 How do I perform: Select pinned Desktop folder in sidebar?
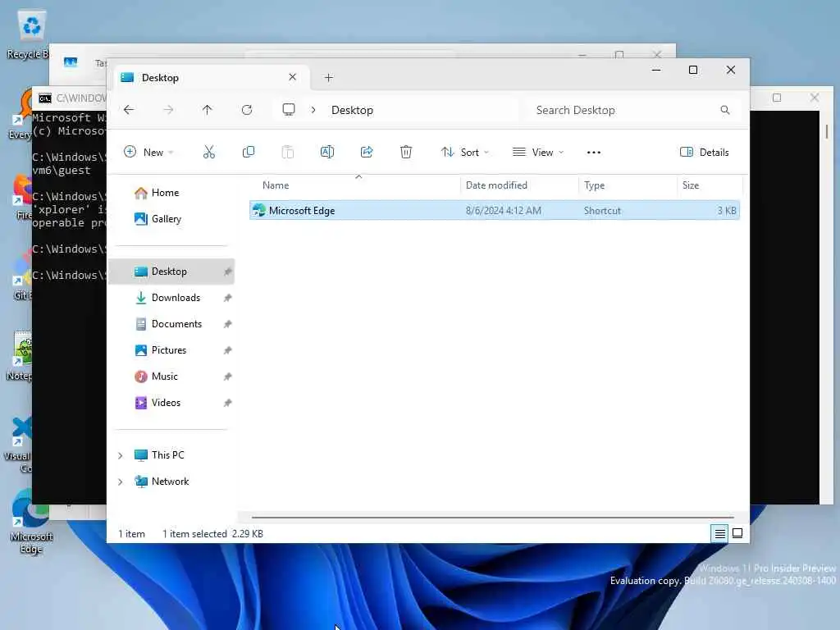pyautogui.click(x=171, y=272)
